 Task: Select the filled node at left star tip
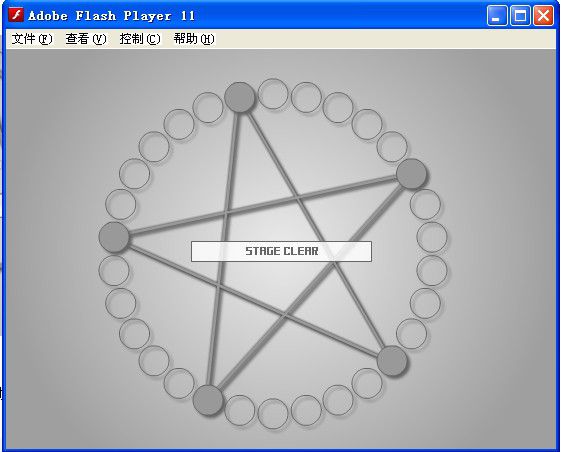pos(114,237)
